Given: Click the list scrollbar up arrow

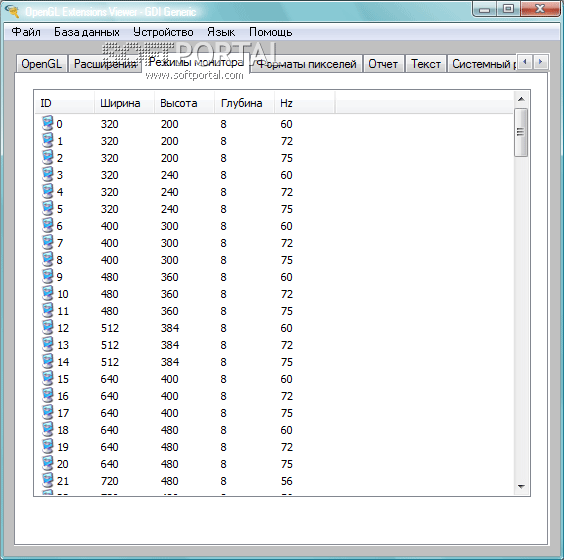Looking at the screenshot, I should (x=521, y=99).
